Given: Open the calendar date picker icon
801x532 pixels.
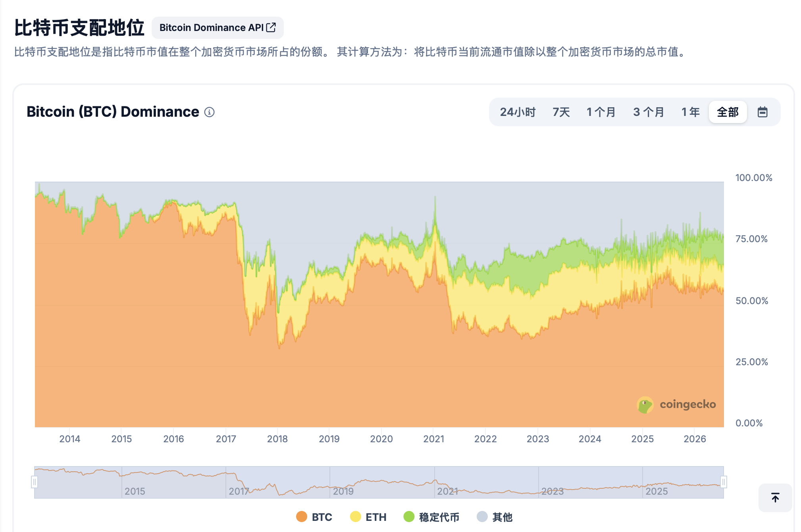Looking at the screenshot, I should pyautogui.click(x=762, y=112).
